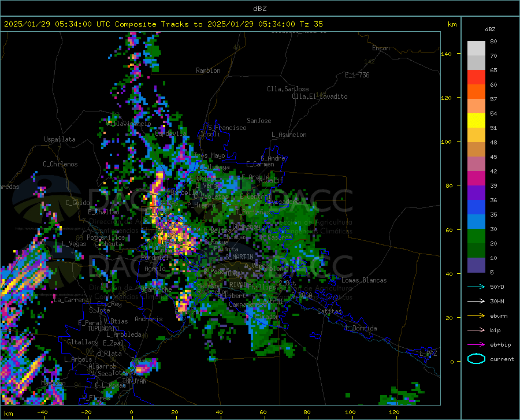Click the dBZ heading above color scale

click(490, 29)
